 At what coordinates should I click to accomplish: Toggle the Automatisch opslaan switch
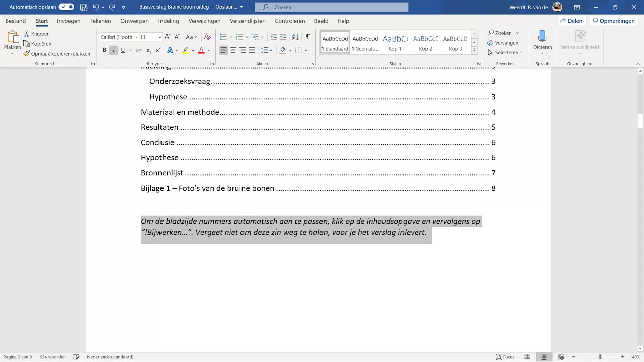pos(66,7)
